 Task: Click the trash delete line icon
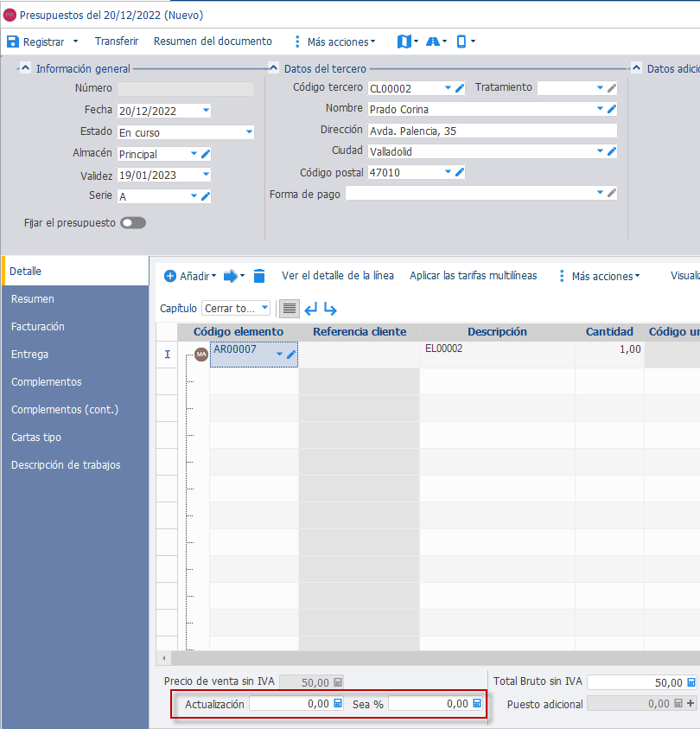pos(259,276)
